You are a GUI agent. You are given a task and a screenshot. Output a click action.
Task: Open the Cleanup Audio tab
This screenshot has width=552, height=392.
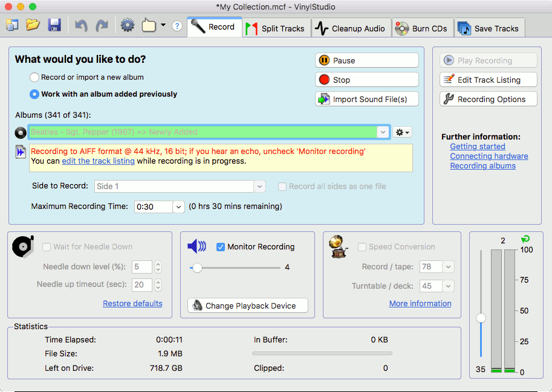point(351,28)
